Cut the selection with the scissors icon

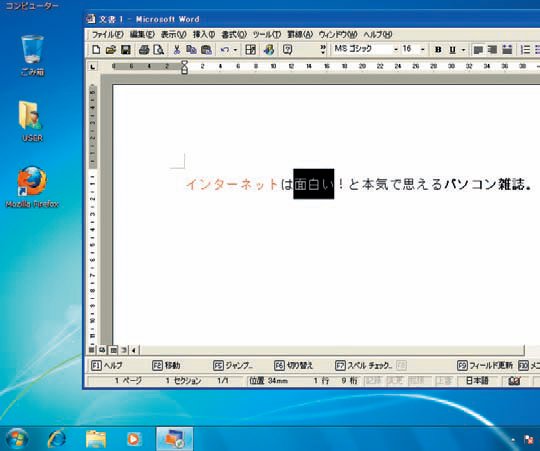pyautogui.click(x=177, y=50)
